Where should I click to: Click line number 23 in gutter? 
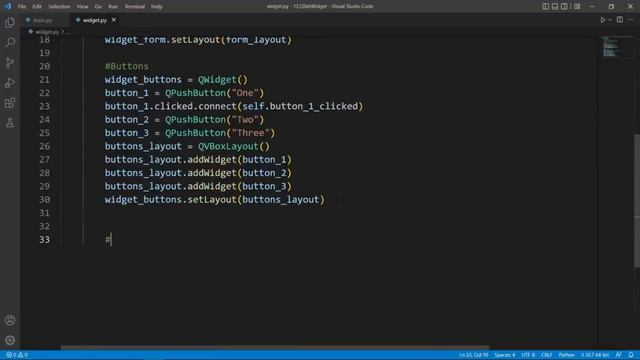pos(44,106)
